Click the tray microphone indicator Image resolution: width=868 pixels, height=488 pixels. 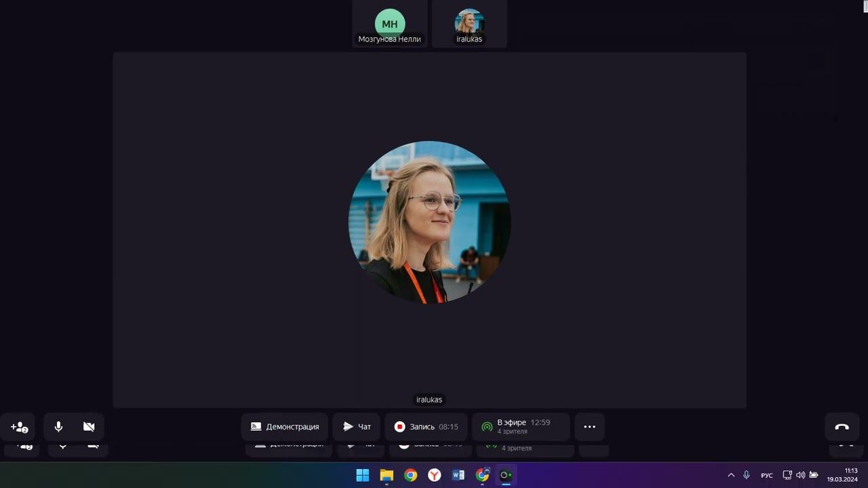point(747,475)
